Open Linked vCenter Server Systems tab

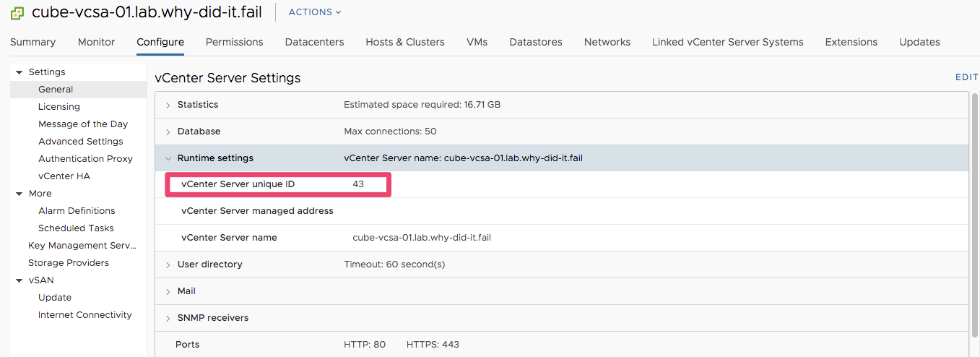click(x=728, y=42)
